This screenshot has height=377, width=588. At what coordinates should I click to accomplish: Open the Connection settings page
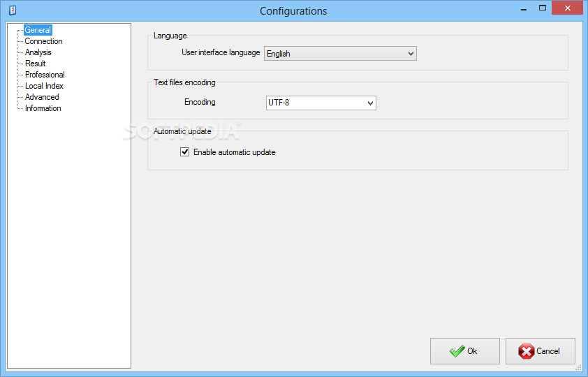point(43,41)
